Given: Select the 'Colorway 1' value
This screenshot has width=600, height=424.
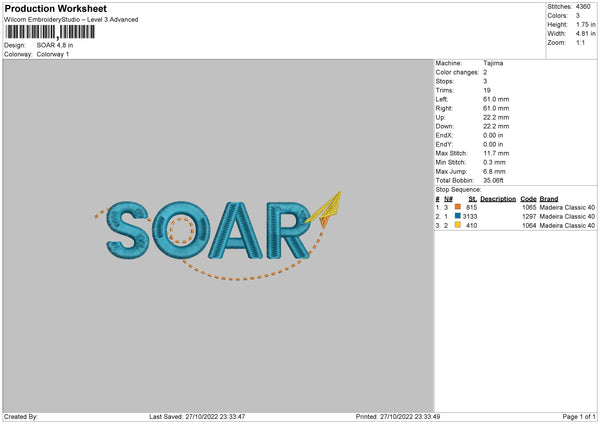Looking at the screenshot, I should click(x=53, y=54).
